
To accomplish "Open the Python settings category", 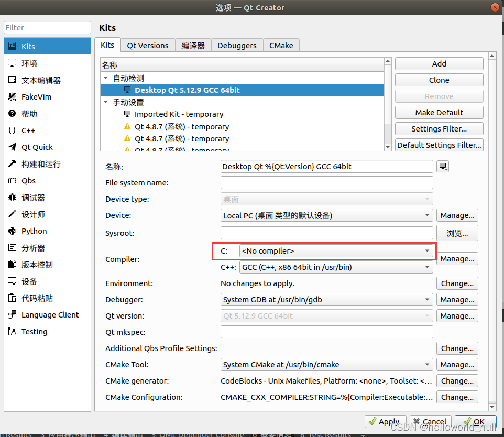I will click(x=47, y=231).
